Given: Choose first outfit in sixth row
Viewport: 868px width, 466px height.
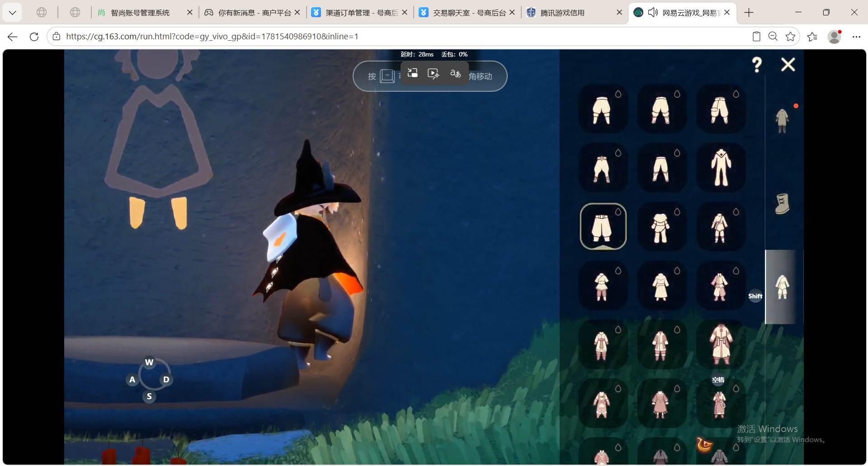Looking at the screenshot, I should click(603, 404).
